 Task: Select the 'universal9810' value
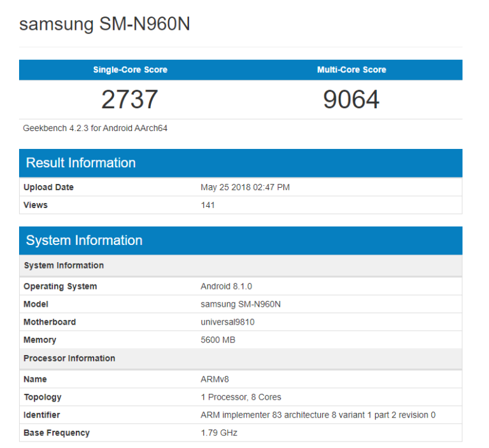pos(228,322)
